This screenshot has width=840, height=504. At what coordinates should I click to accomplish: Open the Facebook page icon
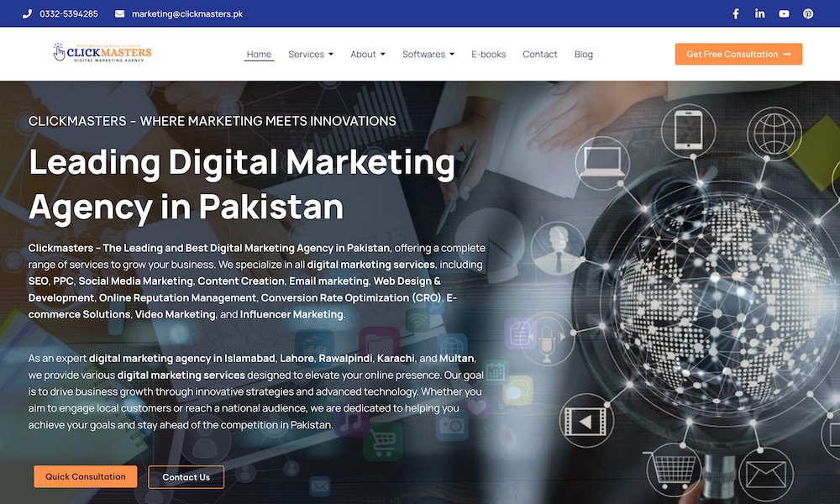(x=736, y=14)
